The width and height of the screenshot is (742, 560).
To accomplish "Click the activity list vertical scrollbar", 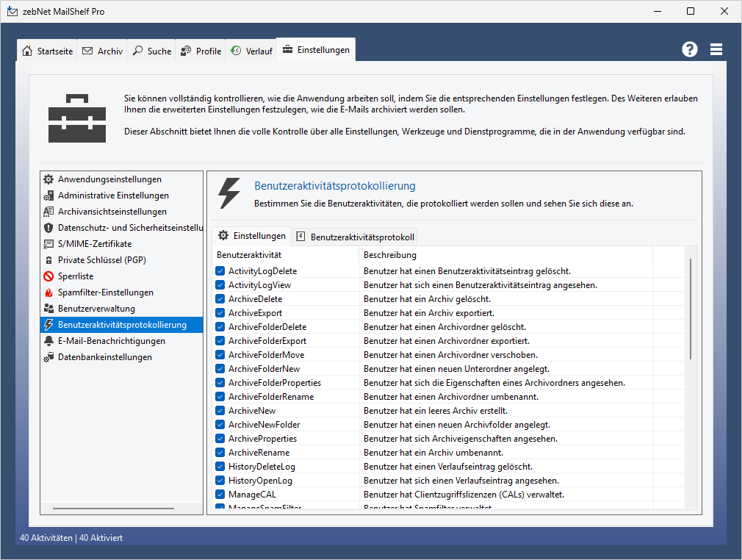I will click(690, 309).
